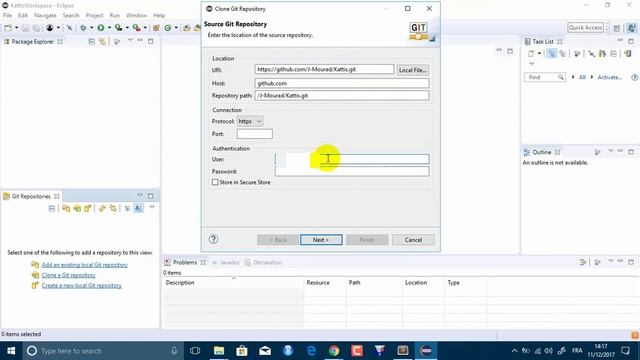This screenshot has width=640, height=360.
Task: Click Activate... link in Task List
Action: pyautogui.click(x=609, y=77)
